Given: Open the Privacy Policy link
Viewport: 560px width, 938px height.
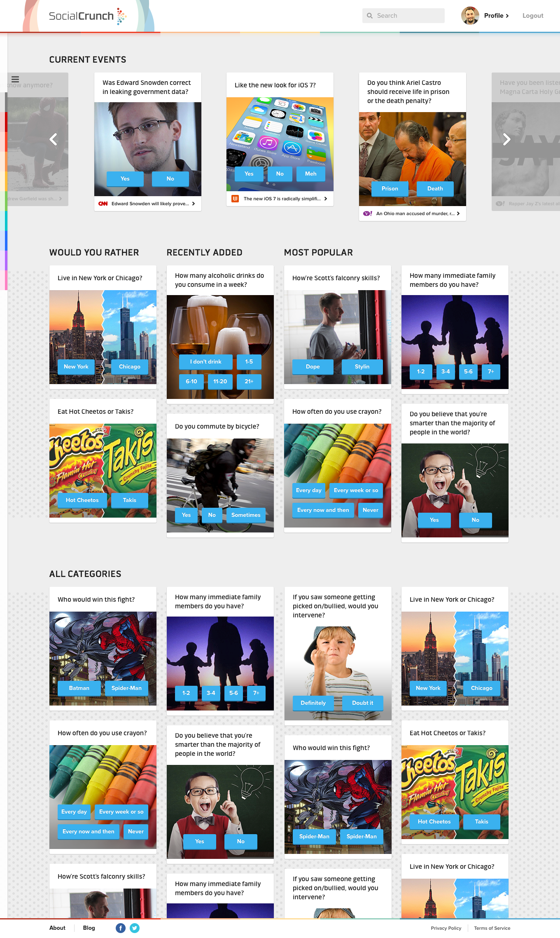Looking at the screenshot, I should pyautogui.click(x=446, y=928).
